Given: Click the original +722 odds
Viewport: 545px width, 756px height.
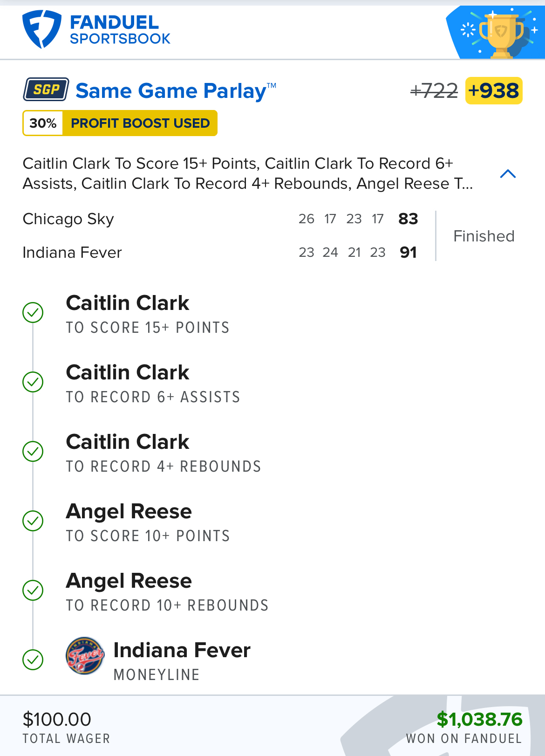Looking at the screenshot, I should [434, 90].
